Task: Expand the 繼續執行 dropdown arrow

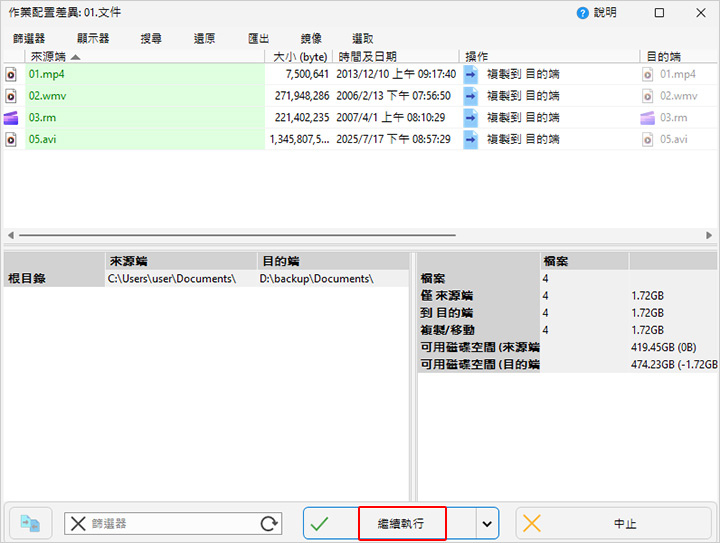Action: coord(487,524)
